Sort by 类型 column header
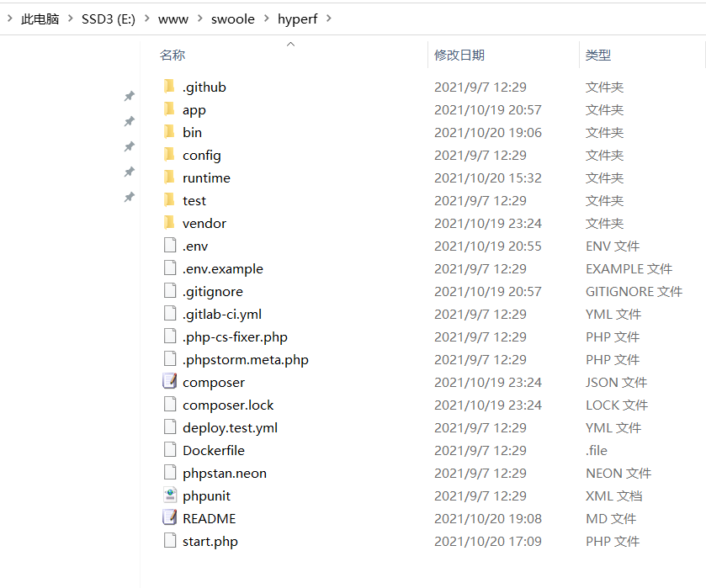Viewport: 706px width, 588px height. tap(598, 55)
